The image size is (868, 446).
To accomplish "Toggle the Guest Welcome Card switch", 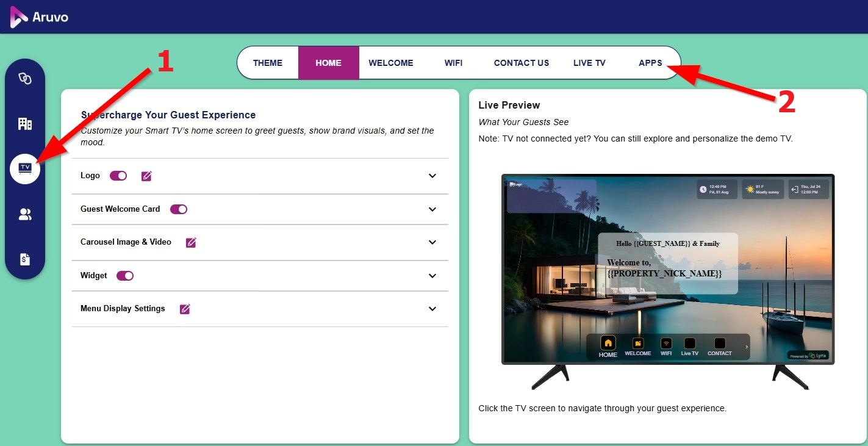I will click(179, 209).
